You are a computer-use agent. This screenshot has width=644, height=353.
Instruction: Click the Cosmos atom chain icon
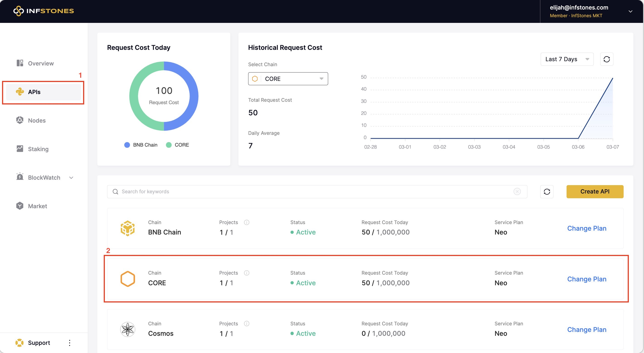tap(127, 329)
